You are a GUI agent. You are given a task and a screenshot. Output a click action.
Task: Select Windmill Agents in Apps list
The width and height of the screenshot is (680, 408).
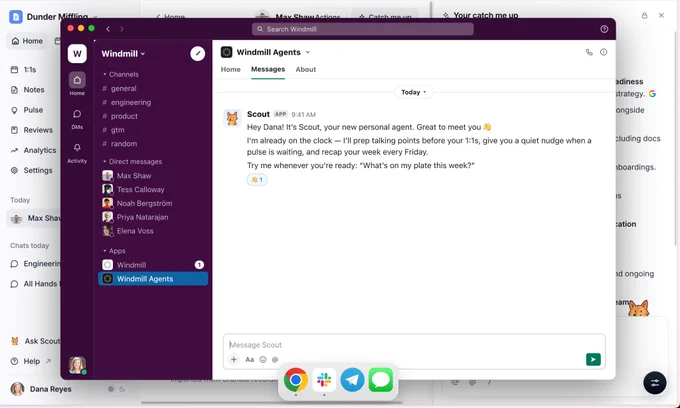click(153, 279)
